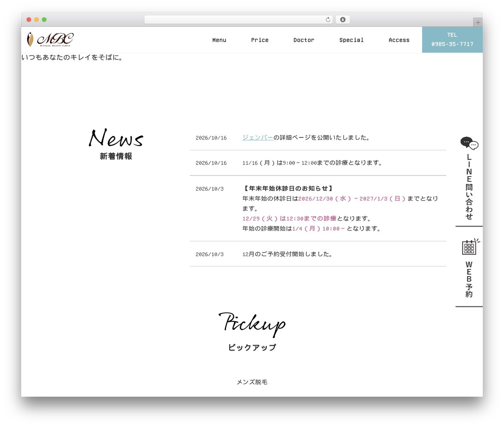The image size is (504, 427).
Task: Click the handwritten News title
Action: tap(116, 138)
